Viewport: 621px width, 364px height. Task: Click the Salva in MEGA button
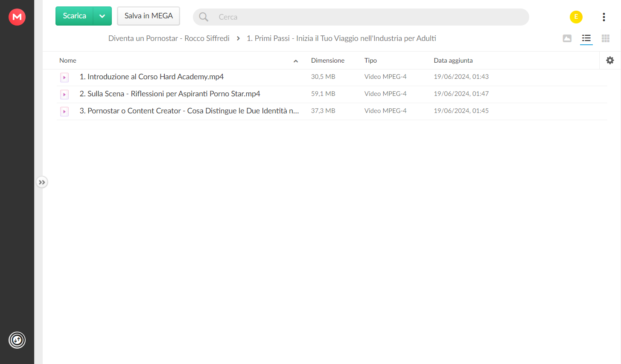tap(149, 16)
